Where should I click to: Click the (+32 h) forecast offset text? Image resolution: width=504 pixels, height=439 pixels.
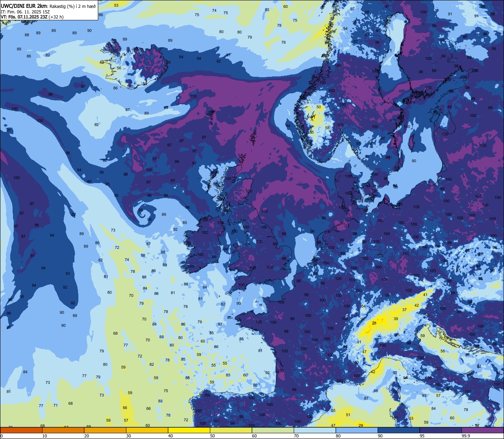pos(56,17)
